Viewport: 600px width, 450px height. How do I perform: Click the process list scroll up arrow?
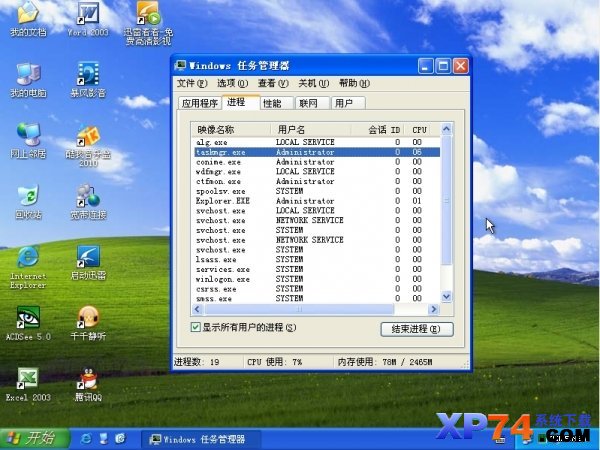(446, 129)
